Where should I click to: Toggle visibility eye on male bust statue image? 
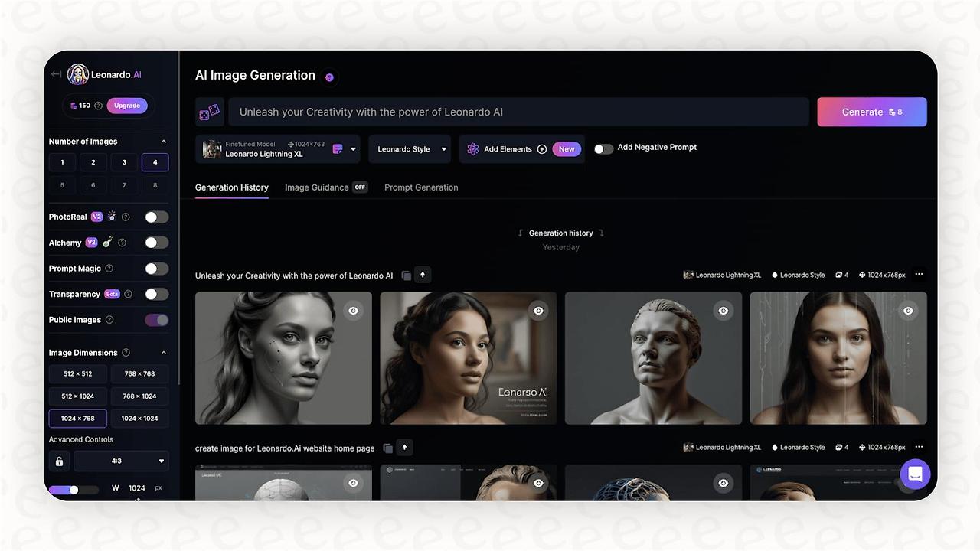pos(723,311)
